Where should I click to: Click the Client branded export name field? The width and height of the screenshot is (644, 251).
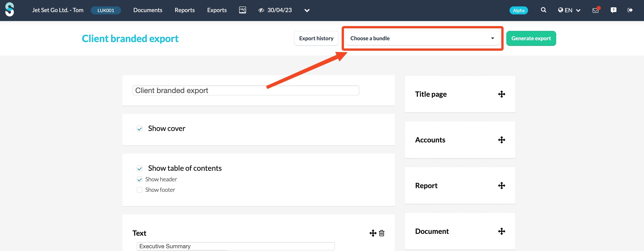click(245, 91)
